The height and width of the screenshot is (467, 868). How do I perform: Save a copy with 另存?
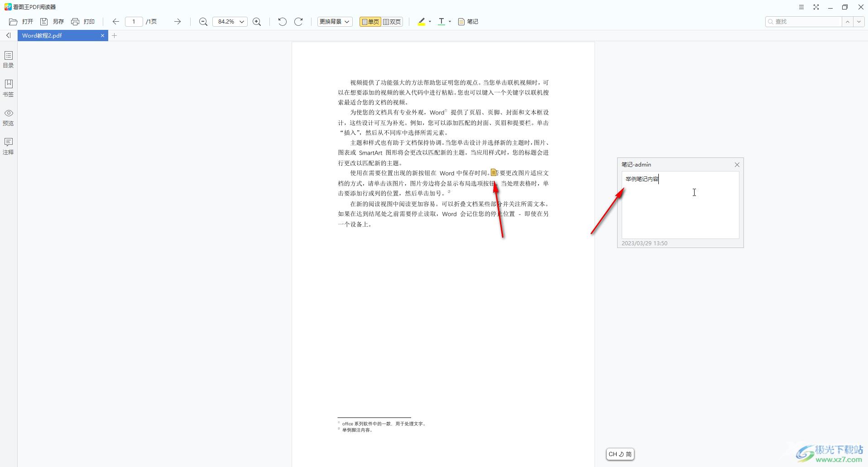point(52,22)
